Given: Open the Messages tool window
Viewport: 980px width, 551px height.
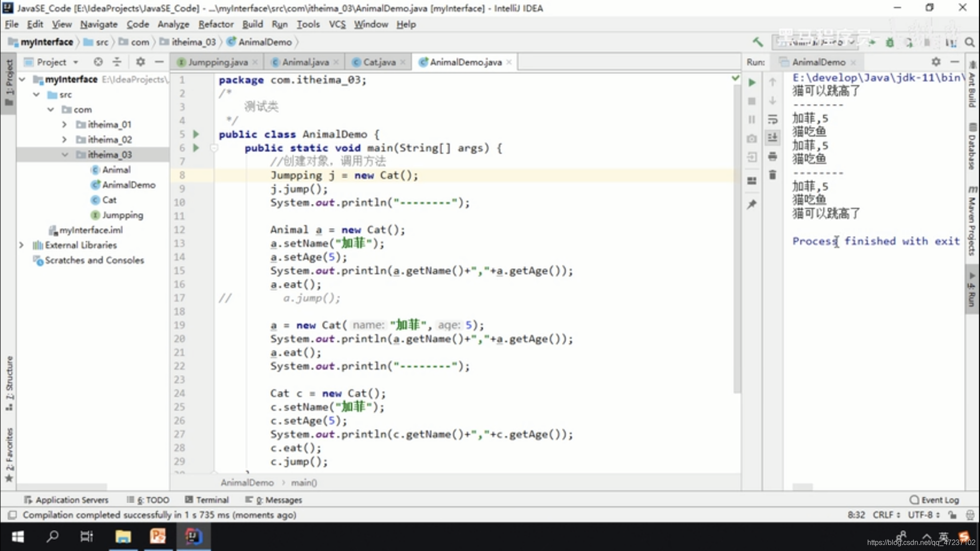Looking at the screenshot, I should pos(273,500).
